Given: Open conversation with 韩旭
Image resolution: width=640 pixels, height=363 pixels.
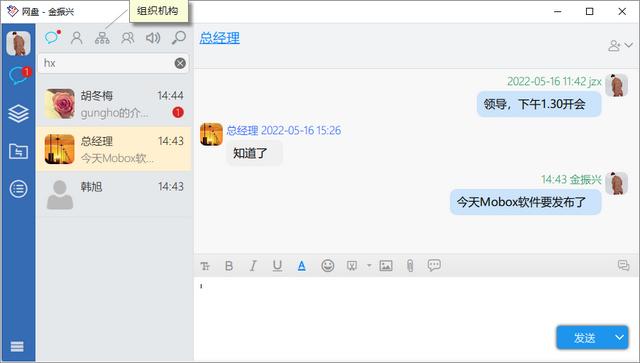Looking at the screenshot, I should pyautogui.click(x=114, y=194).
